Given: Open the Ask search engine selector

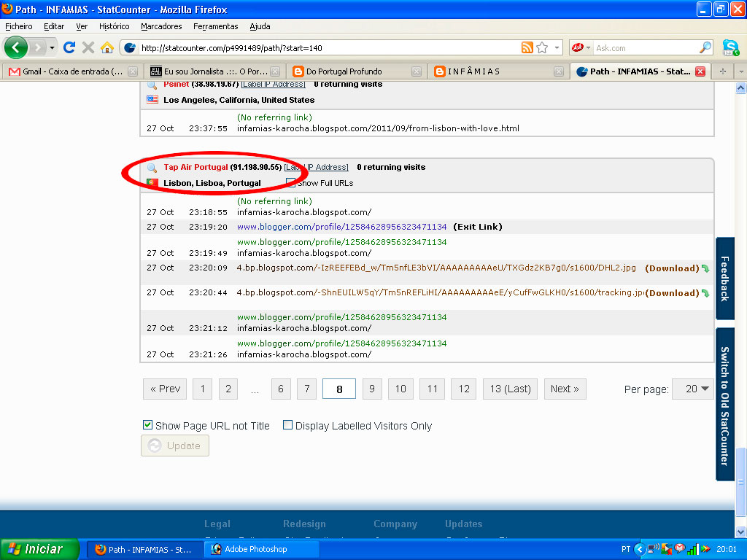Looking at the screenshot, I should click(581, 47).
